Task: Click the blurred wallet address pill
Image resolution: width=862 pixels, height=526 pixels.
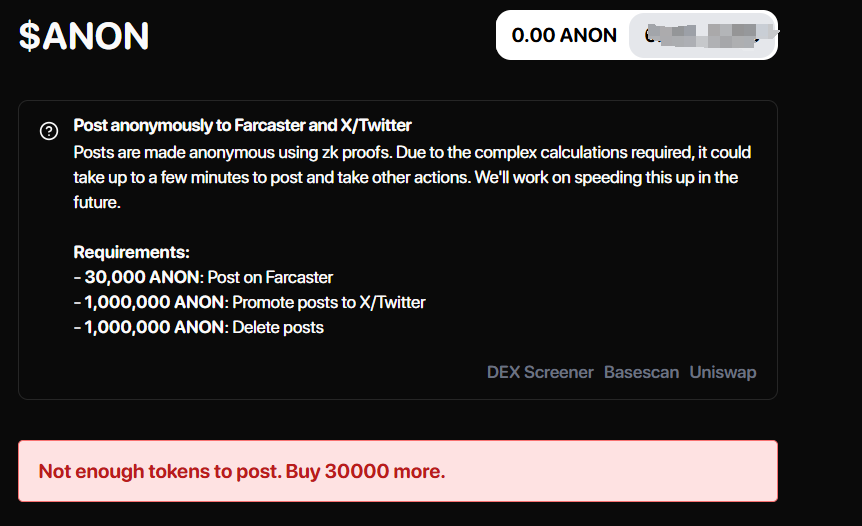Action: (702, 35)
